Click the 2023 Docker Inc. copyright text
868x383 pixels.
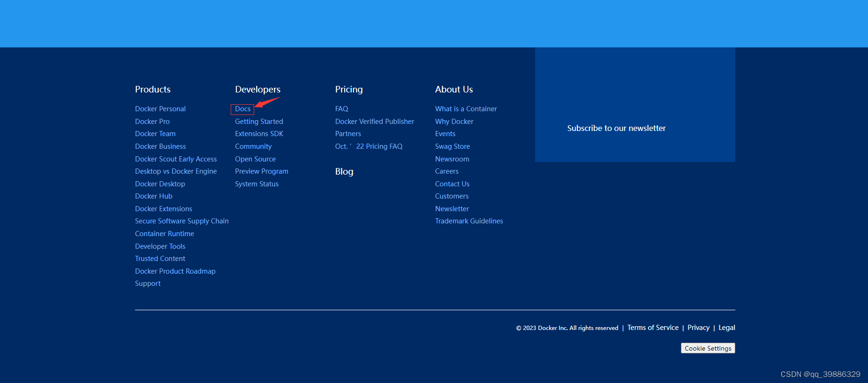[567, 328]
